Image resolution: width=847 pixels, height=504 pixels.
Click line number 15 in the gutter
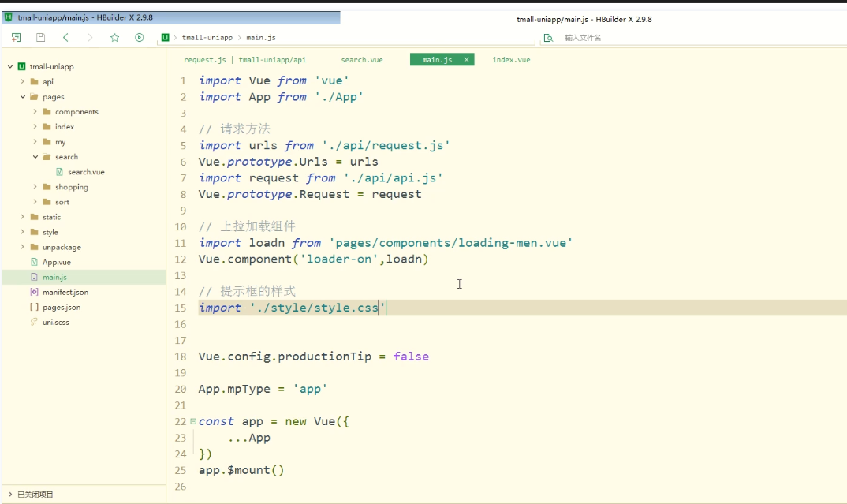[180, 308]
